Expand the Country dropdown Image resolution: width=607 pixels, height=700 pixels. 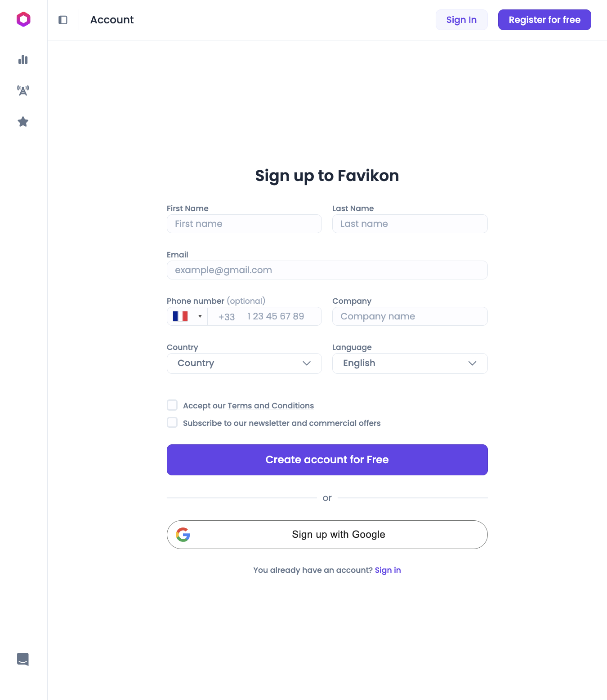tap(244, 363)
